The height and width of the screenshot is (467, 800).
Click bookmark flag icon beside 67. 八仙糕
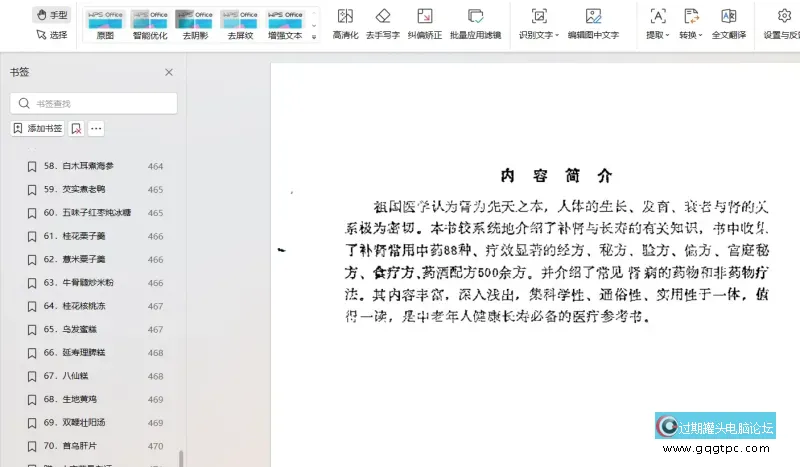point(32,377)
